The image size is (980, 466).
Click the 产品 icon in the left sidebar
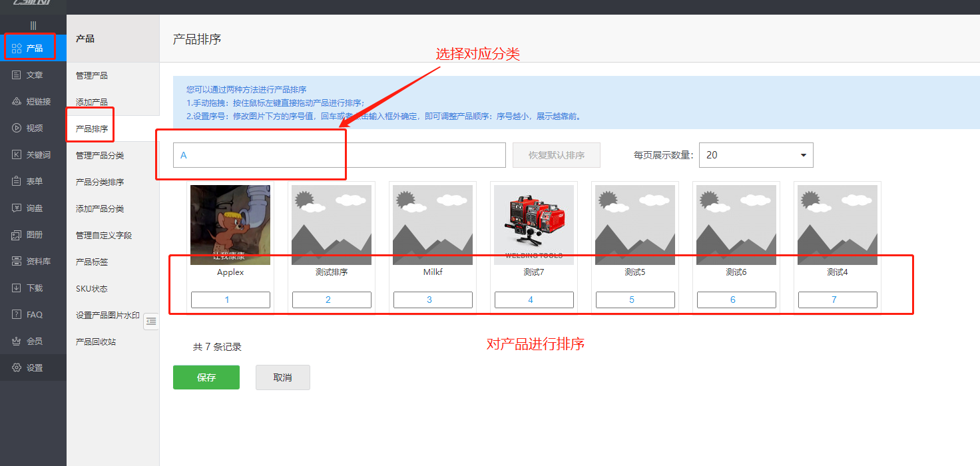coord(17,48)
